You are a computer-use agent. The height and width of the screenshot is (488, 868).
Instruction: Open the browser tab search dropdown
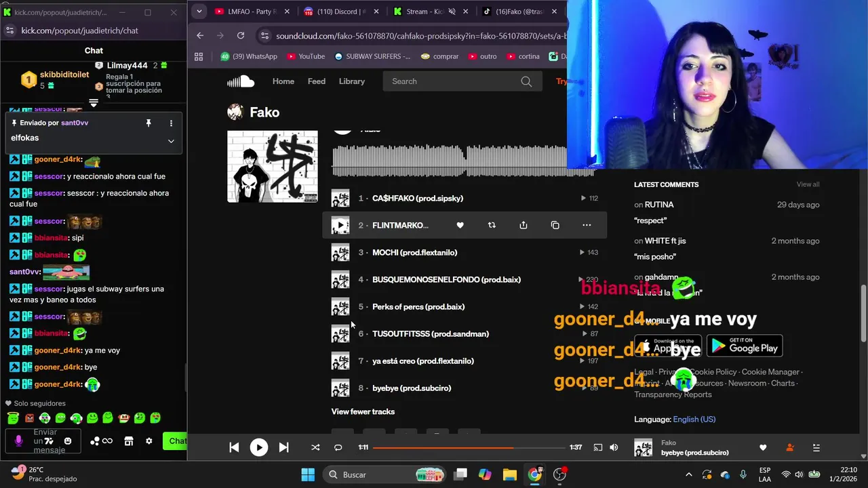[x=199, y=12]
